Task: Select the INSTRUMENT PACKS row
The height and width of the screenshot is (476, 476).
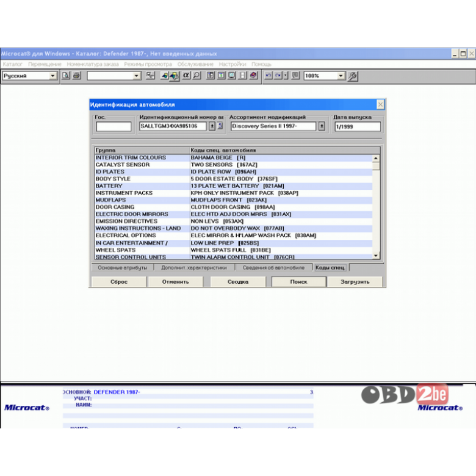Action: 234,193
